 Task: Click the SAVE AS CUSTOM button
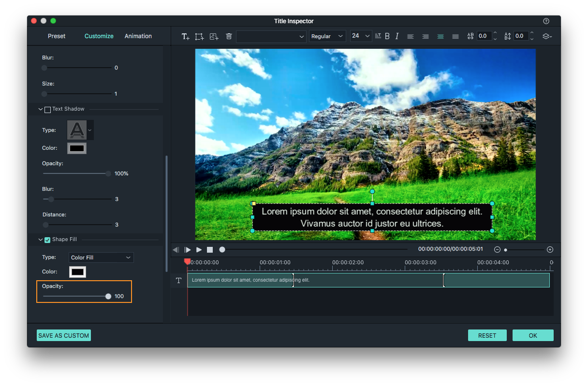point(64,336)
